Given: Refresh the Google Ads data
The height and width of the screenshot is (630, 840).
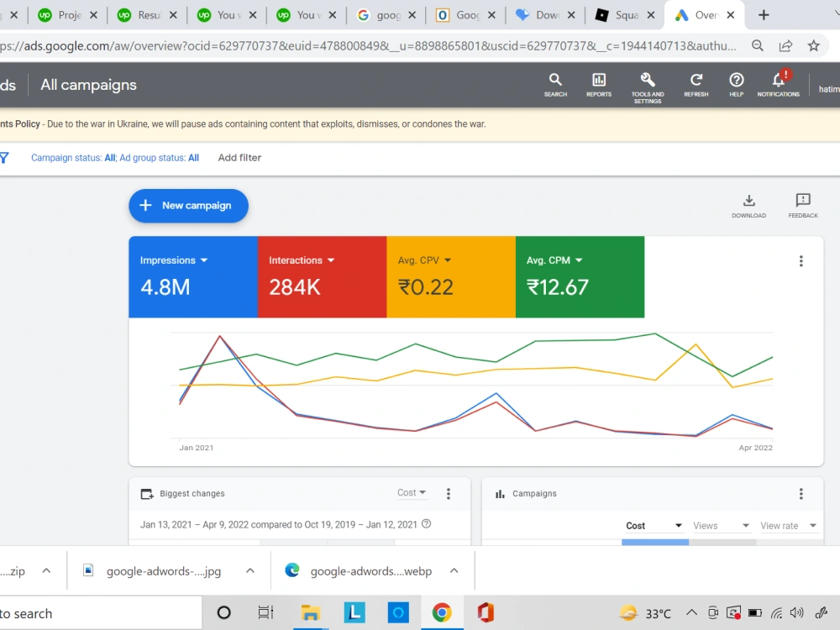Looking at the screenshot, I should pyautogui.click(x=696, y=85).
